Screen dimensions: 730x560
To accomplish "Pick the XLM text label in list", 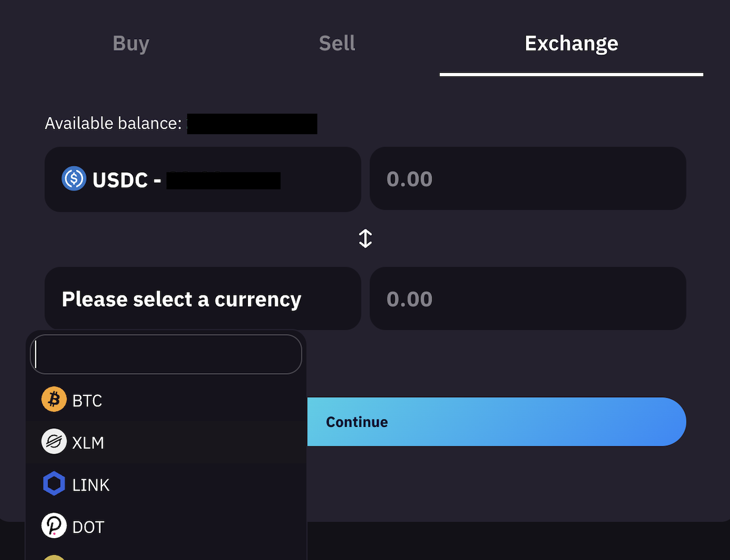I will coord(88,443).
